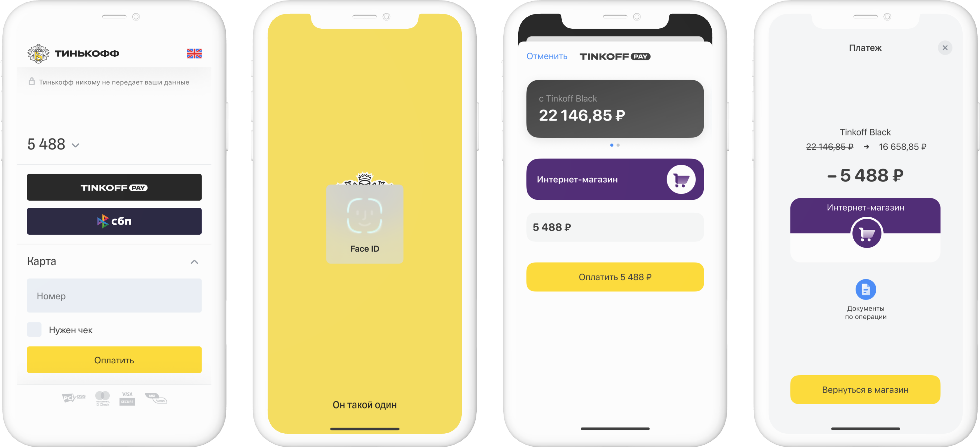Viewport: 980px width, 447px height.
Task: Click the card number input field
Action: click(x=115, y=295)
